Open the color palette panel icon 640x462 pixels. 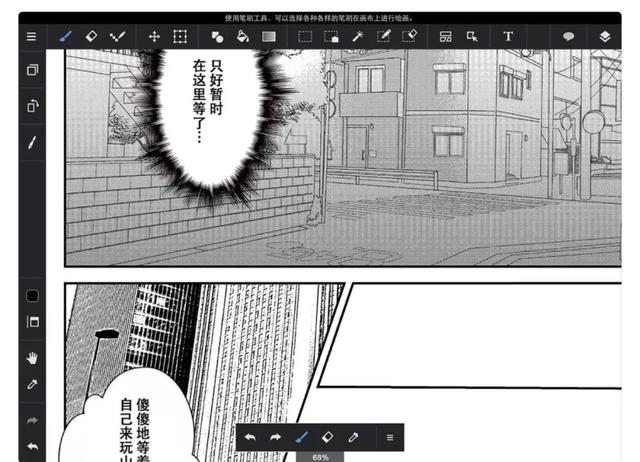click(x=33, y=322)
